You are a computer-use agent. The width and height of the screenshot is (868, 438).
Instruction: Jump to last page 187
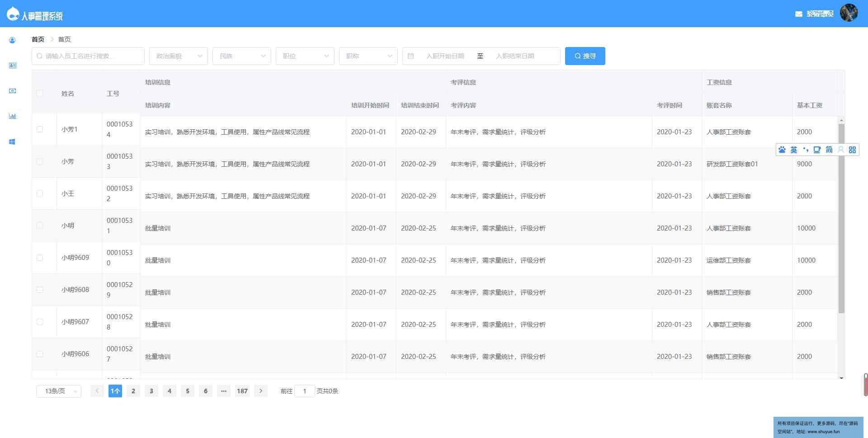point(242,391)
